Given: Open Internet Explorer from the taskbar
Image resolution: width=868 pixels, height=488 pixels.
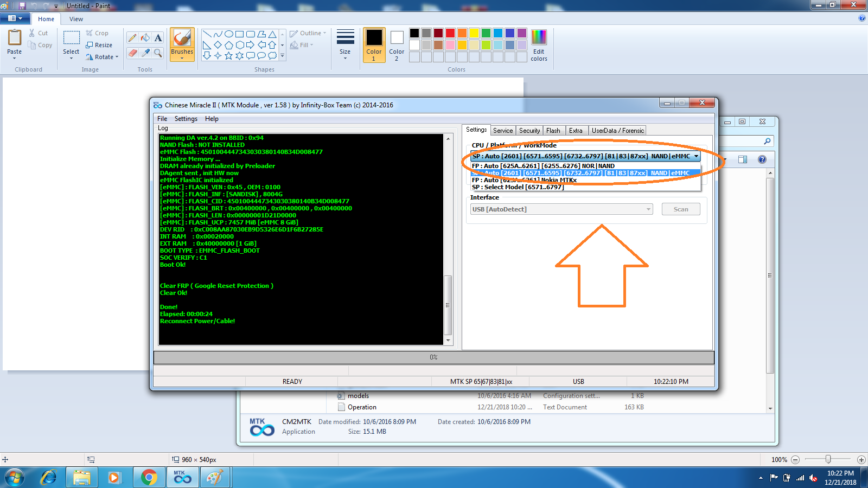Looking at the screenshot, I should [x=49, y=477].
